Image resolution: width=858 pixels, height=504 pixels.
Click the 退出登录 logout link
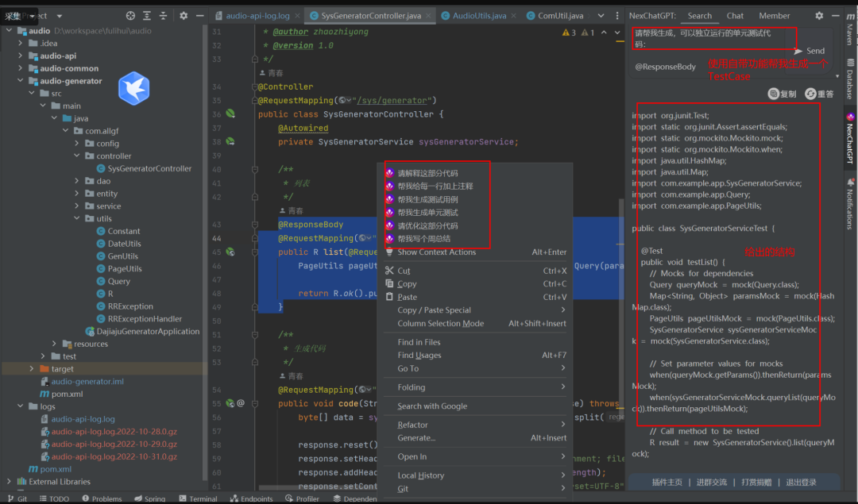(802, 482)
